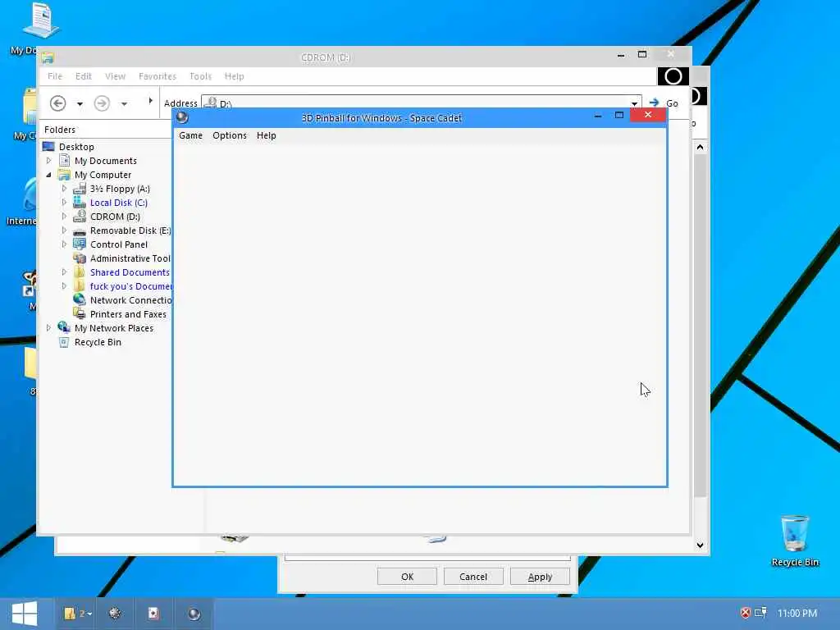
Task: Click the Solitaire card taskbar button
Action: [x=153, y=614]
